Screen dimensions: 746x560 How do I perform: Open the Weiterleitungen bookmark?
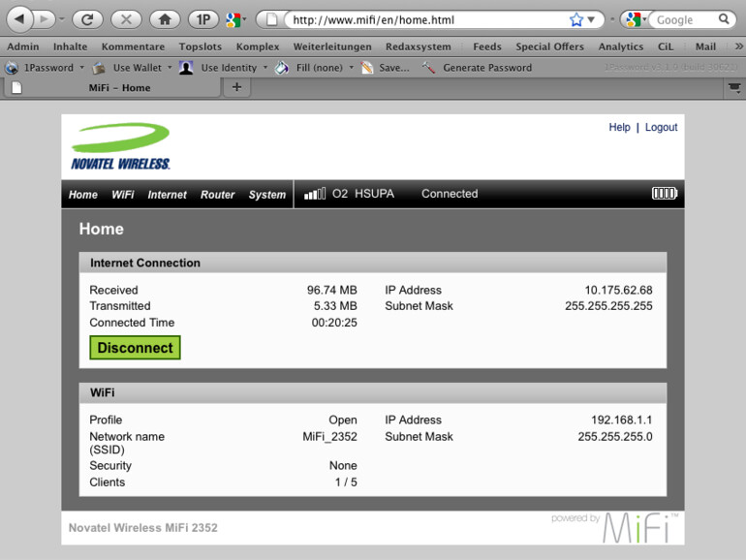coord(332,47)
